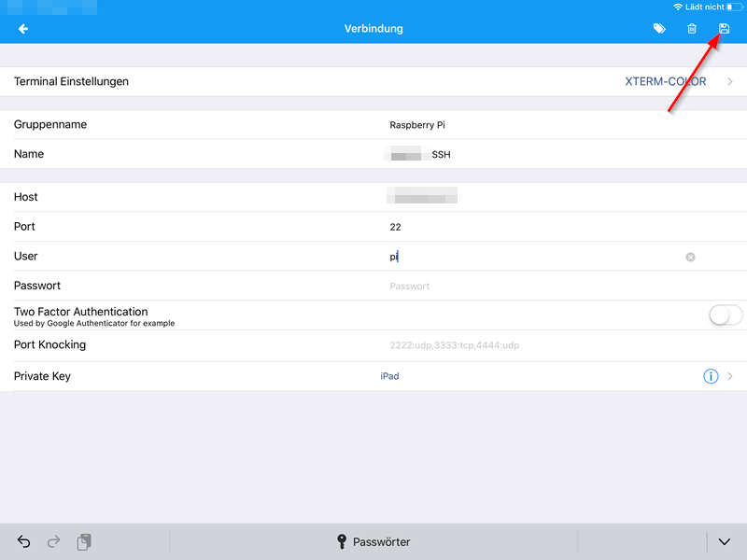The height and width of the screenshot is (560, 747).
Task: Dismiss the keyboard with the down chevron
Action: click(724, 541)
